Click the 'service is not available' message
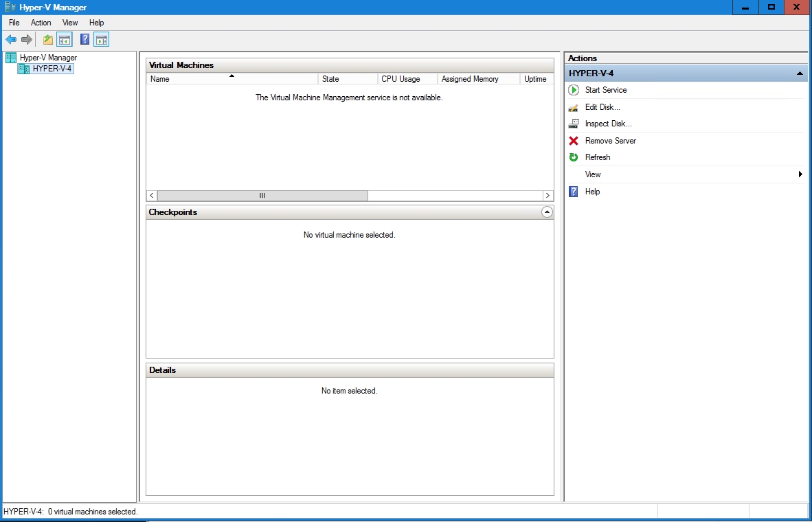This screenshot has height=522, width=812. pyautogui.click(x=349, y=98)
